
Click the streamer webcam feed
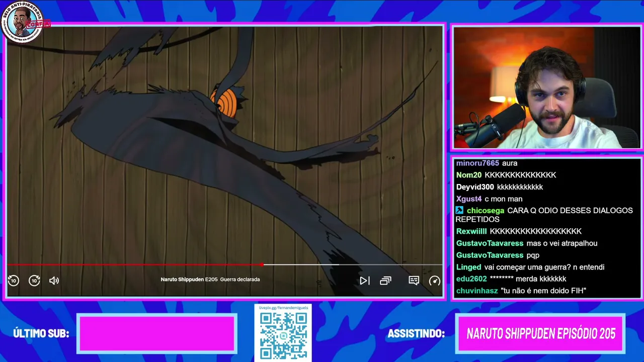click(547, 87)
